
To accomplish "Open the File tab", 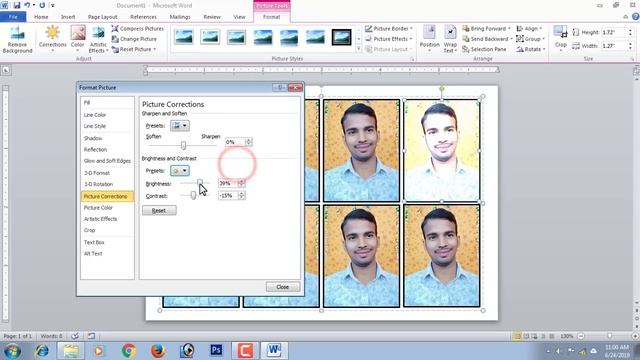I will pyautogui.click(x=13, y=17).
